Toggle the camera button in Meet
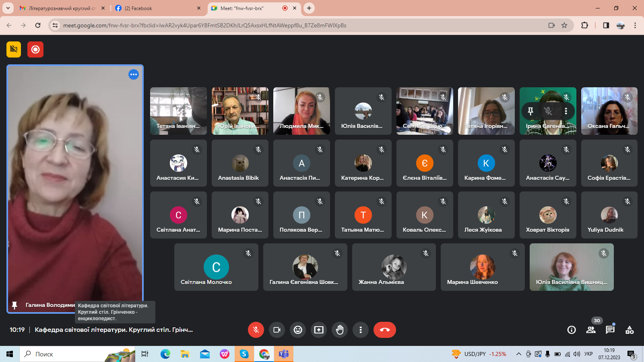644x362 pixels. [277, 330]
